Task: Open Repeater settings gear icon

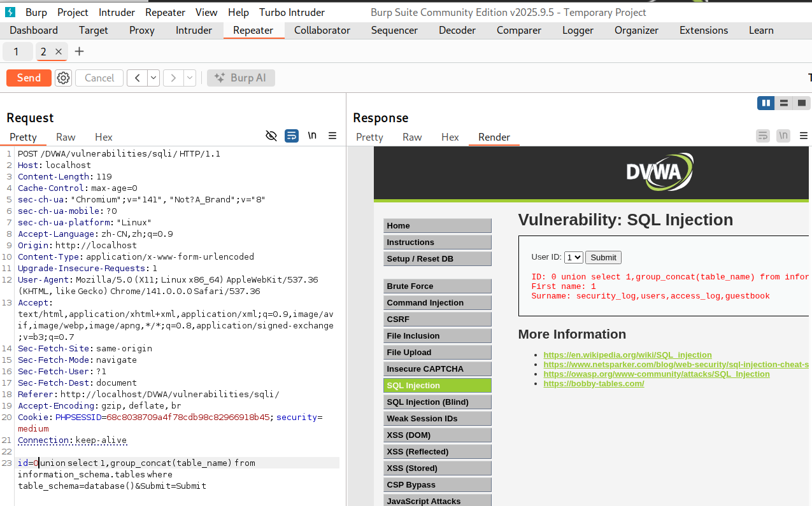Action: (63, 78)
